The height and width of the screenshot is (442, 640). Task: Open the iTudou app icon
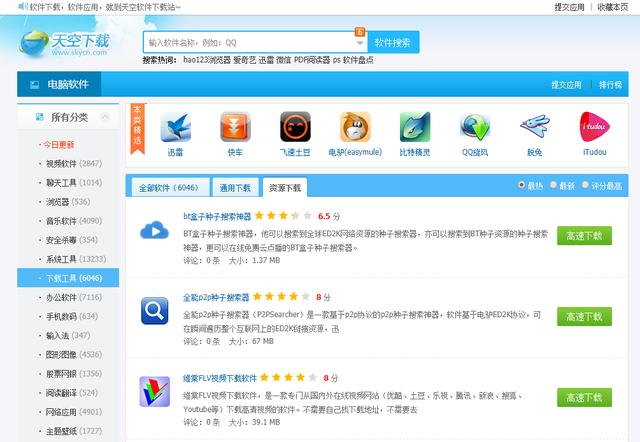[595, 127]
